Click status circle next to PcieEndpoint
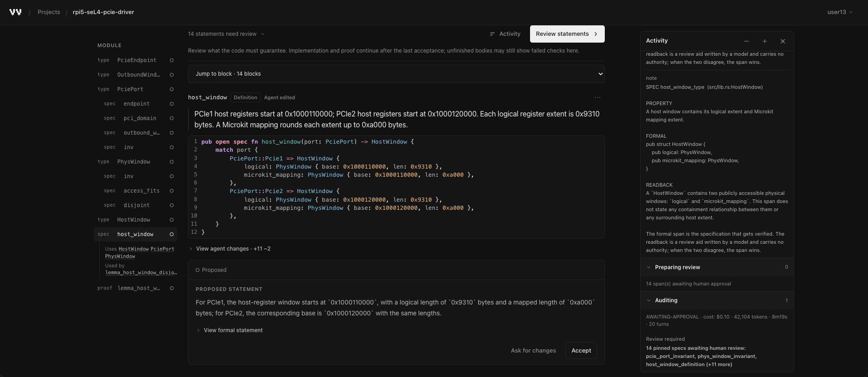 (x=172, y=60)
